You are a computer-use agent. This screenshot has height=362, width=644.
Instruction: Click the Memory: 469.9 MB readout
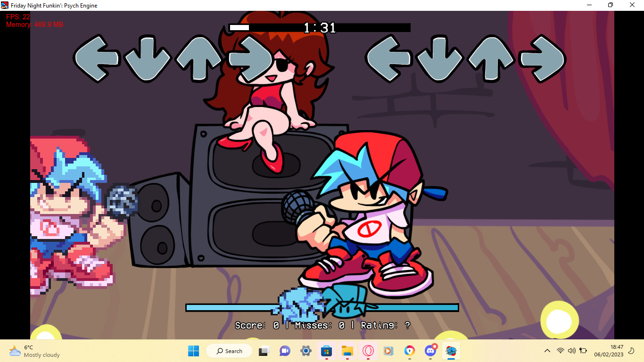34,25
